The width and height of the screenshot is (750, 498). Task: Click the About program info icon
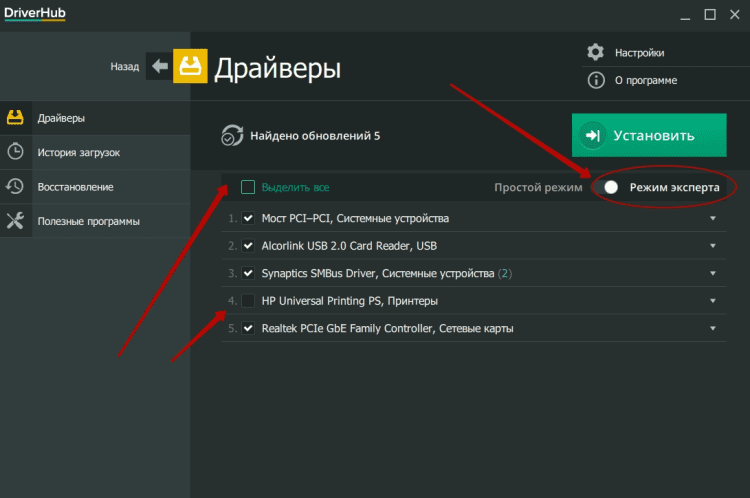coord(596,80)
